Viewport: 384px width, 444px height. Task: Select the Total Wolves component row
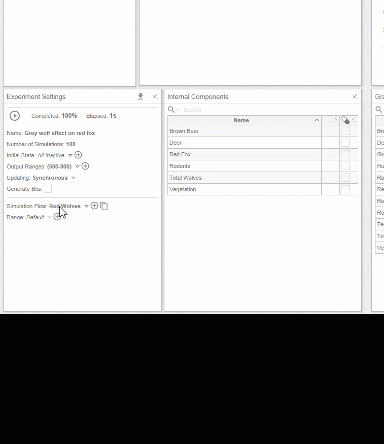point(263,178)
